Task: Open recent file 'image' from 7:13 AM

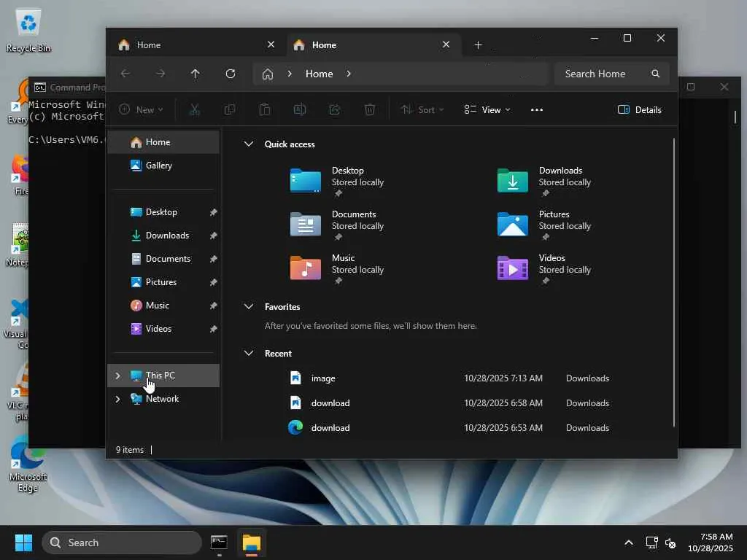Action: (x=450, y=378)
